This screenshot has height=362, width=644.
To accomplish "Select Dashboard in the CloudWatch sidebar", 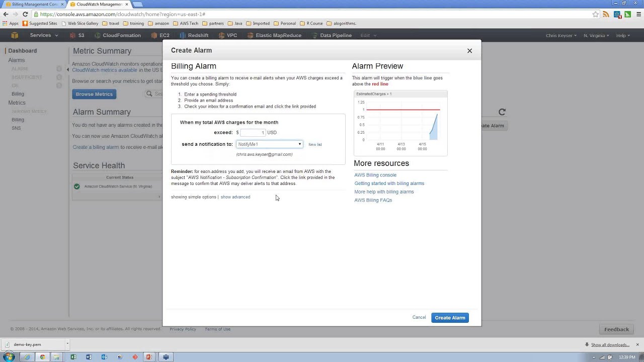I will click(x=22, y=51).
